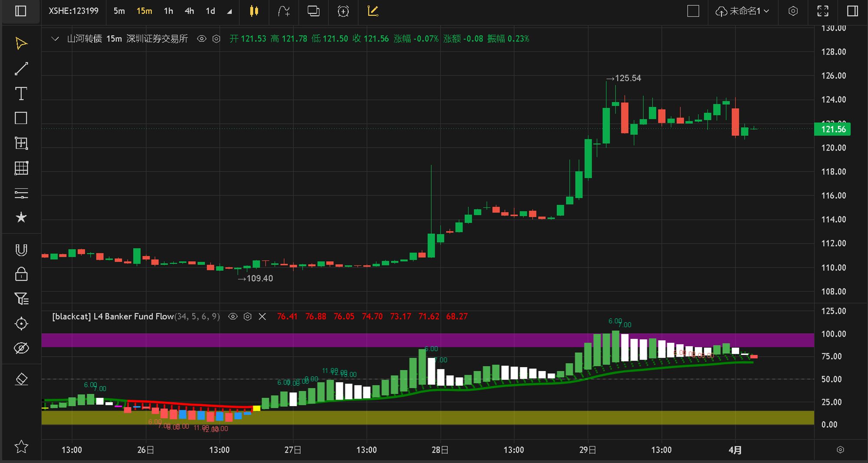Click the 109.40 low price marker
868x463 pixels.
click(256, 279)
